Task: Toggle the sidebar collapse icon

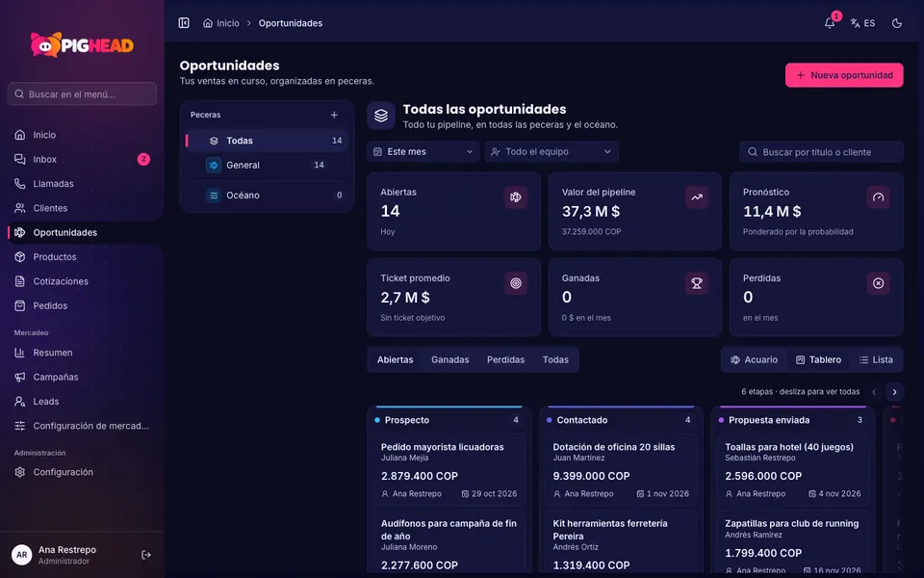Action: click(x=184, y=23)
